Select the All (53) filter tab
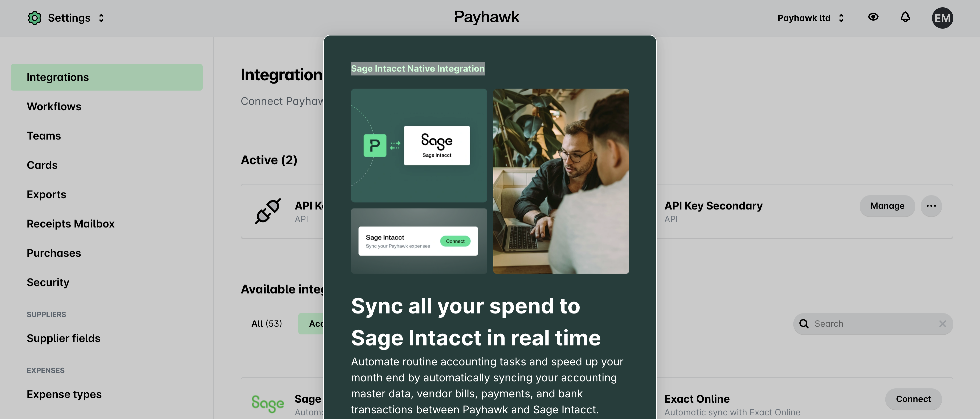 click(267, 323)
